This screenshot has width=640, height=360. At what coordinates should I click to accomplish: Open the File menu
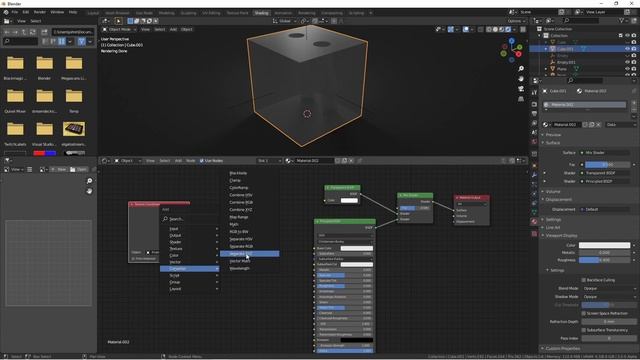click(x=15, y=12)
